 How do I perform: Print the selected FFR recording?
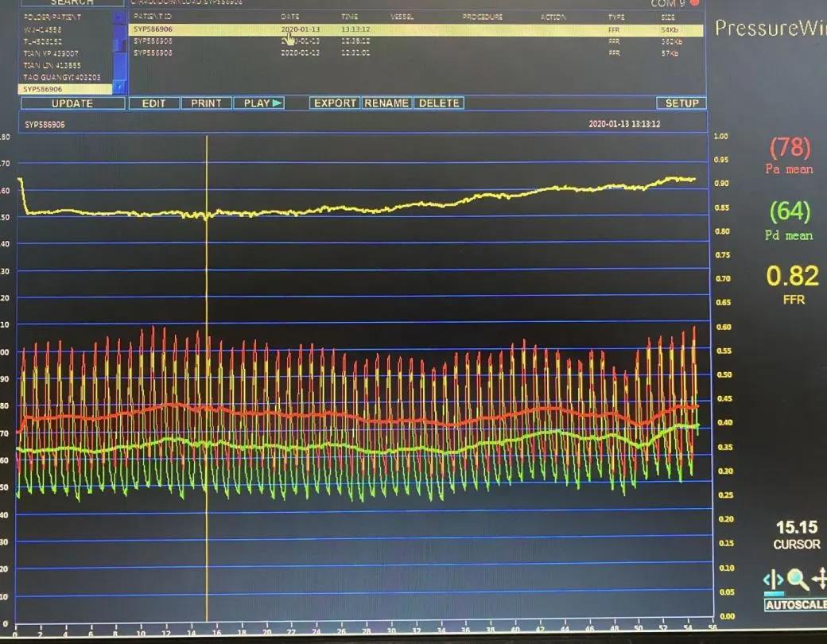click(206, 103)
